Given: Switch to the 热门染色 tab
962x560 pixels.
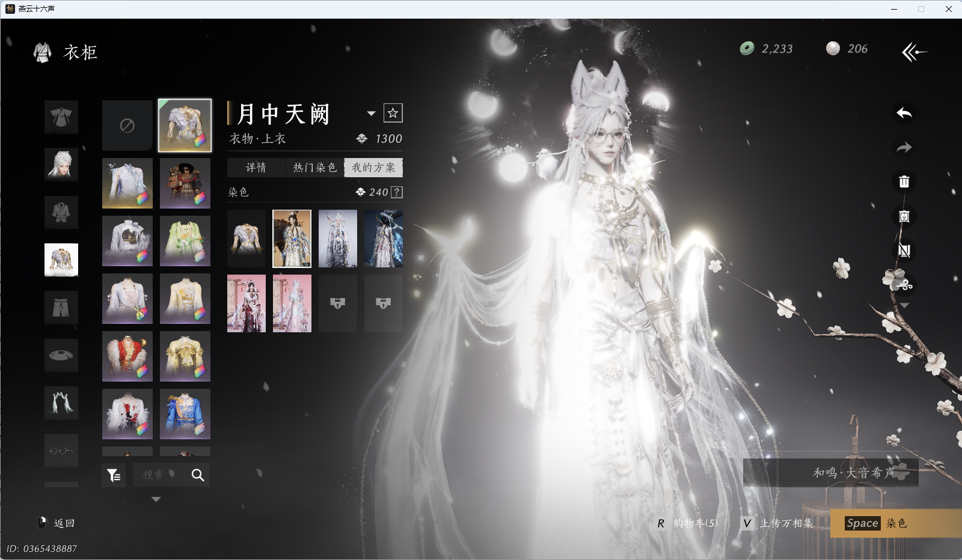Looking at the screenshot, I should 314,168.
